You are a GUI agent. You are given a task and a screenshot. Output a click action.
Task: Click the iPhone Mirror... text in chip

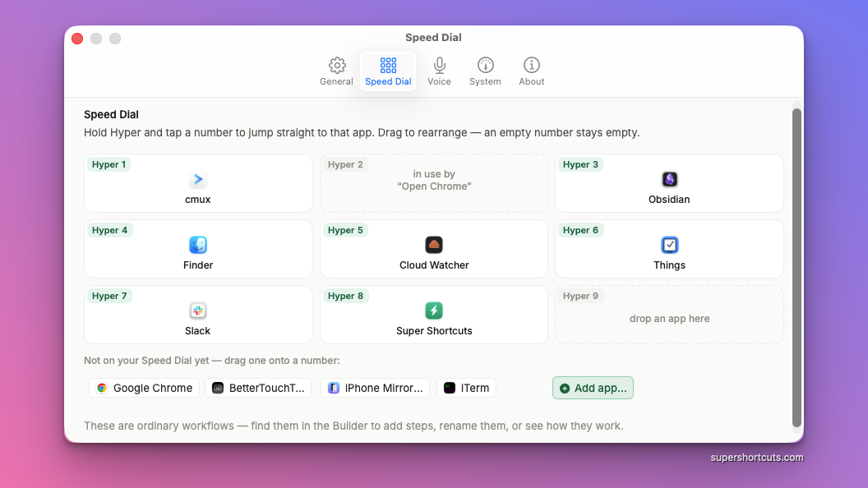384,388
